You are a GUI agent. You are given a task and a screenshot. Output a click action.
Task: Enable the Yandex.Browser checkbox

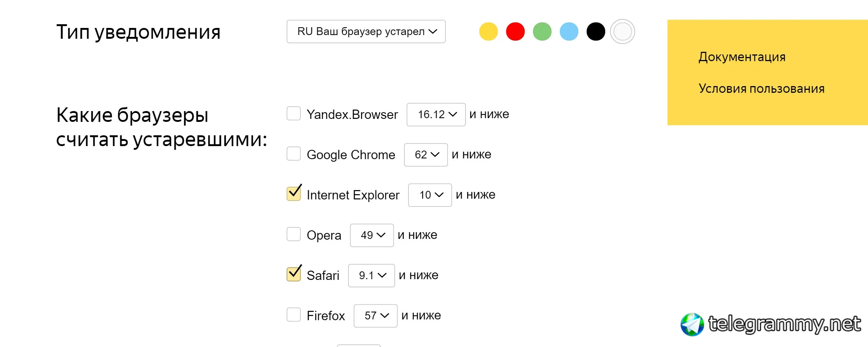point(294,113)
